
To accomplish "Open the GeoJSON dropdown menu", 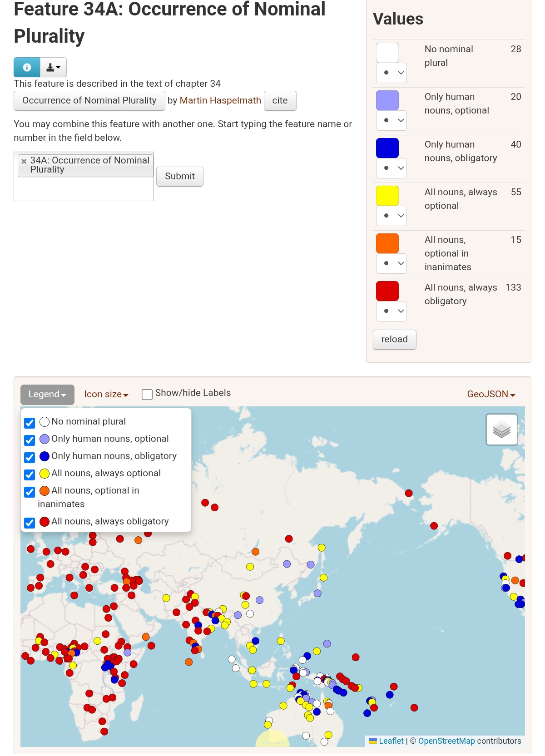I will click(x=491, y=394).
